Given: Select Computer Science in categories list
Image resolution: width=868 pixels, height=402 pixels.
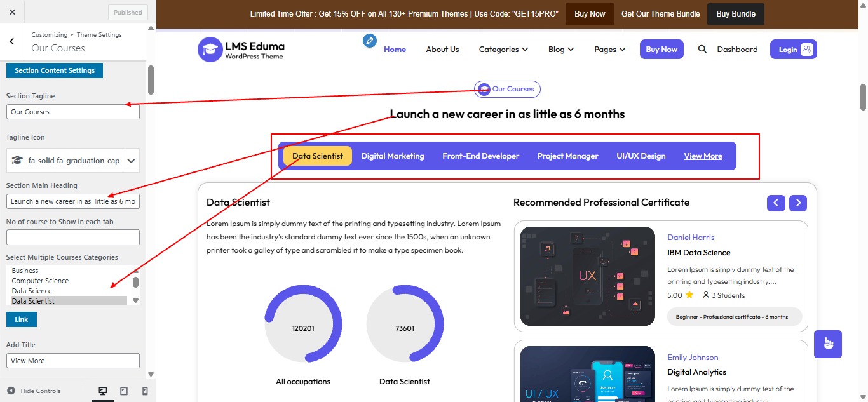Looking at the screenshot, I should pyautogui.click(x=40, y=281).
